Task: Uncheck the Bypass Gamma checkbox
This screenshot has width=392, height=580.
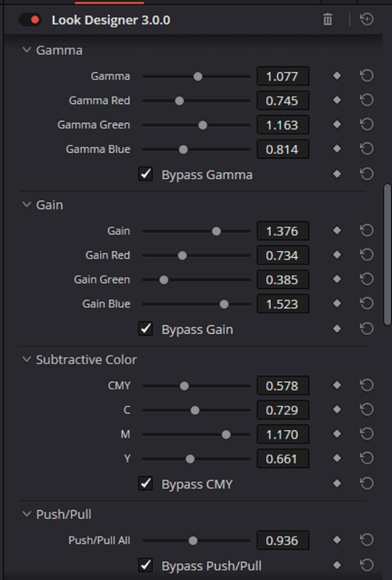Action: 146,174
